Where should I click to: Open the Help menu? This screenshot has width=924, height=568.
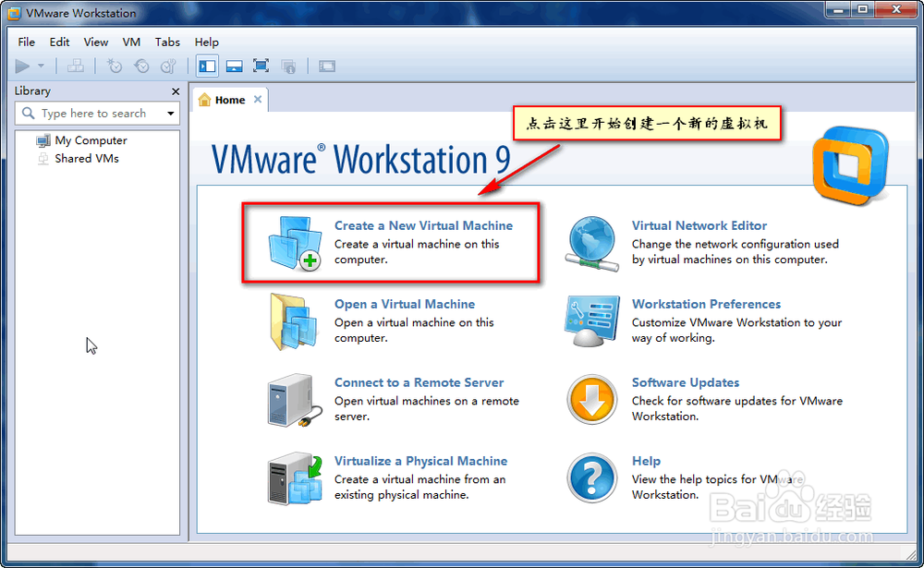point(206,42)
